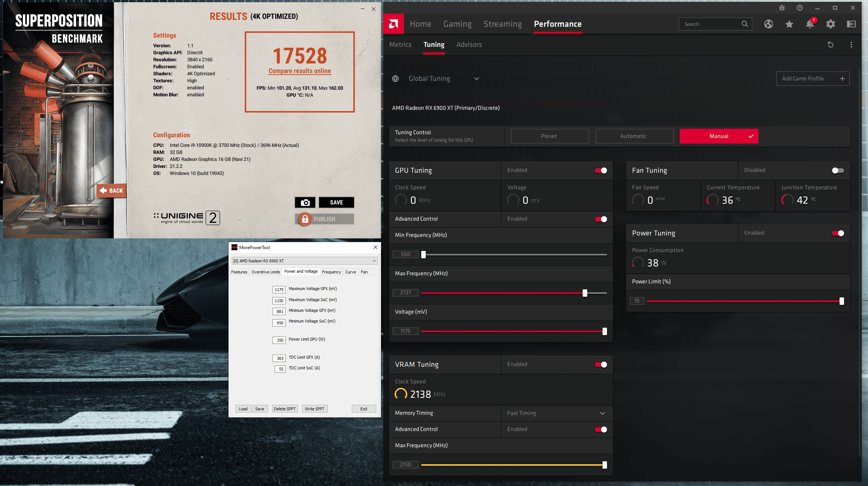Click the plus icon in Add Game Profile

(x=843, y=79)
